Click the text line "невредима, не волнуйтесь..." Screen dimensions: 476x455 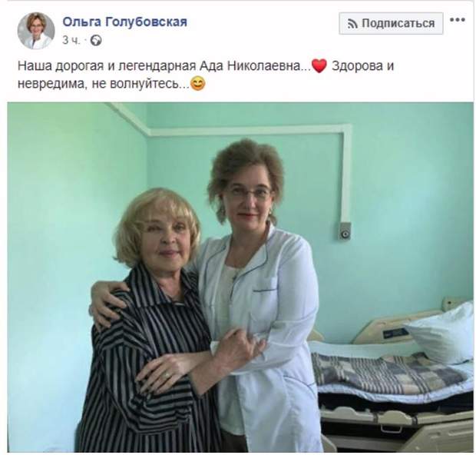(103, 84)
